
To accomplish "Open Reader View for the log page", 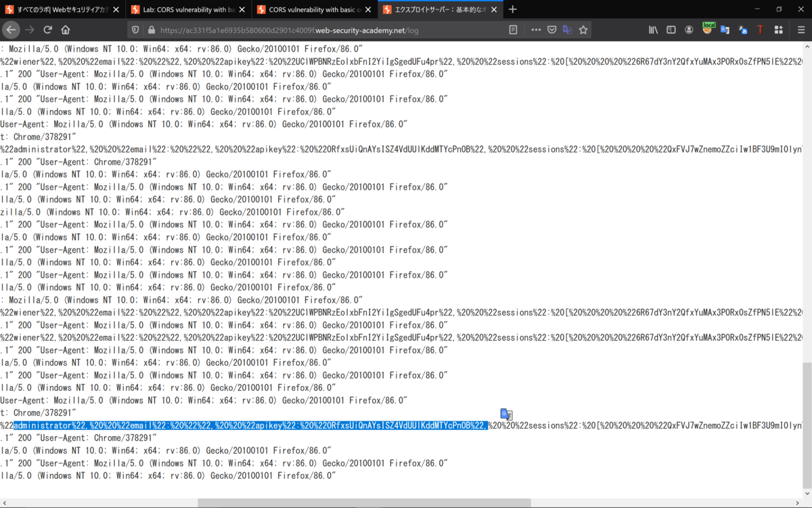I will coord(513,30).
